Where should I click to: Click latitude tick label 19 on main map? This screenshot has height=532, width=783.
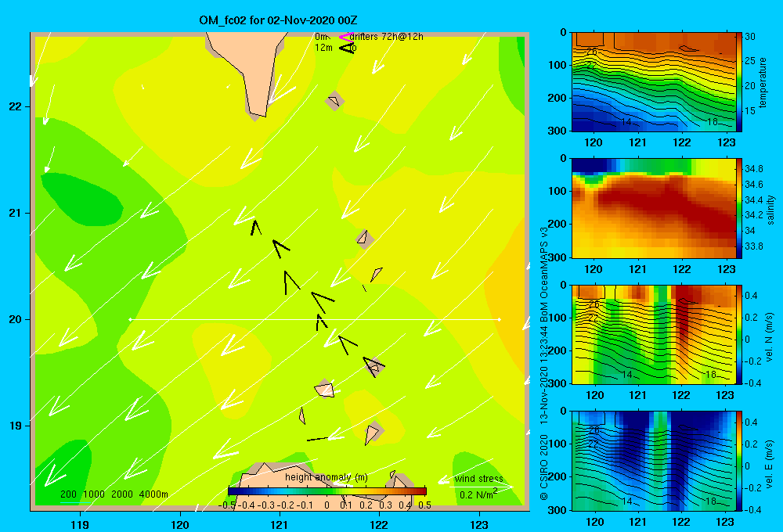pyautogui.click(x=16, y=426)
